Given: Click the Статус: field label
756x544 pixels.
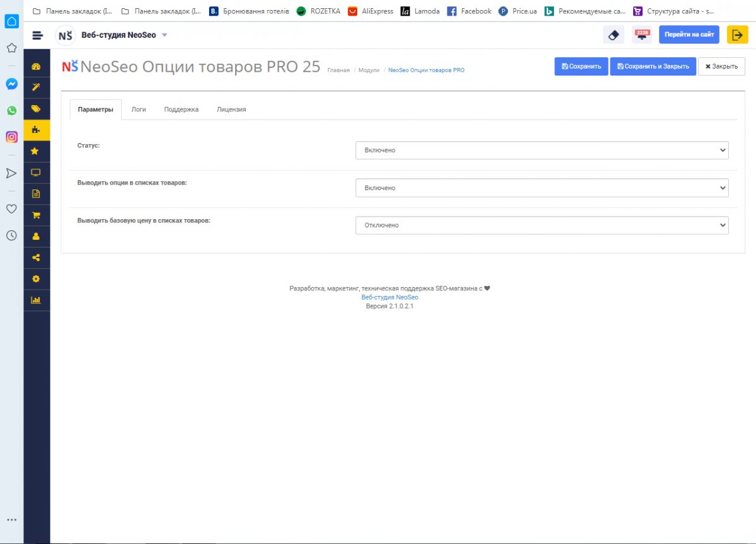Looking at the screenshot, I should coord(89,145).
